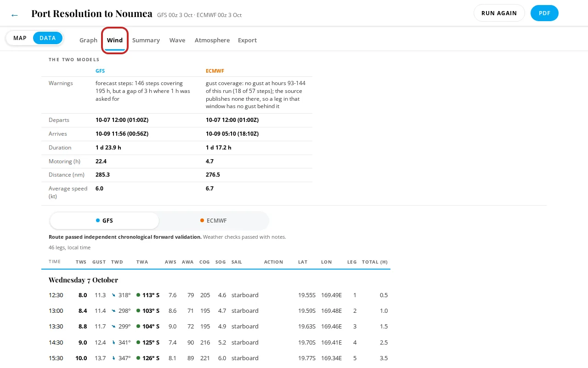Screen dimensions: 588x368
Task: Click ECMWF distance value 276.5
Action: [x=213, y=175]
